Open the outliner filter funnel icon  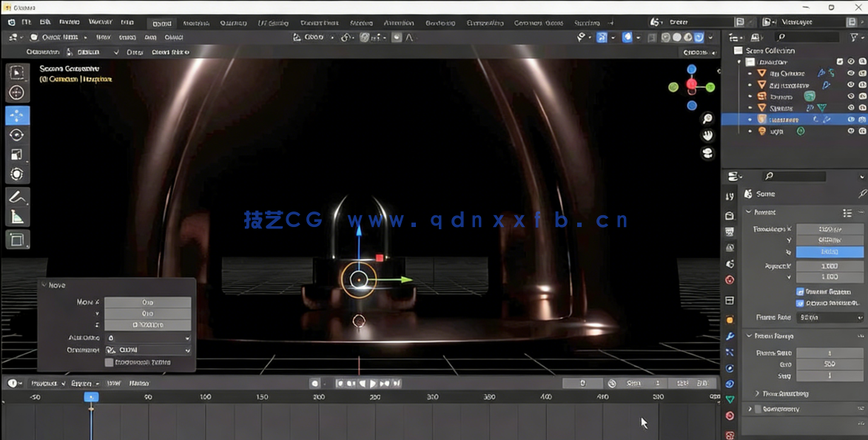pyautogui.click(x=852, y=37)
